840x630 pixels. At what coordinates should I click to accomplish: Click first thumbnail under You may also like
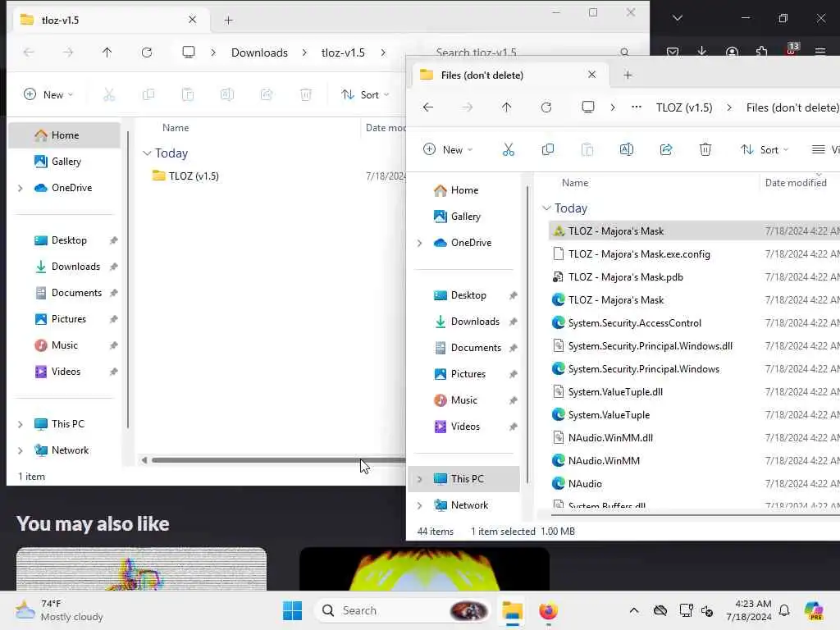click(141, 569)
